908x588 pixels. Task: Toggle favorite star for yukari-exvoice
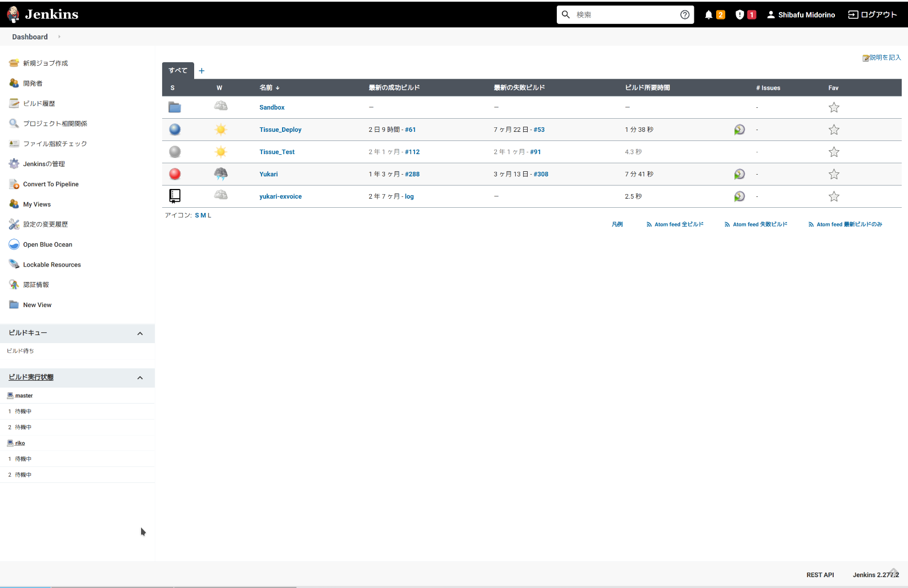pos(834,196)
